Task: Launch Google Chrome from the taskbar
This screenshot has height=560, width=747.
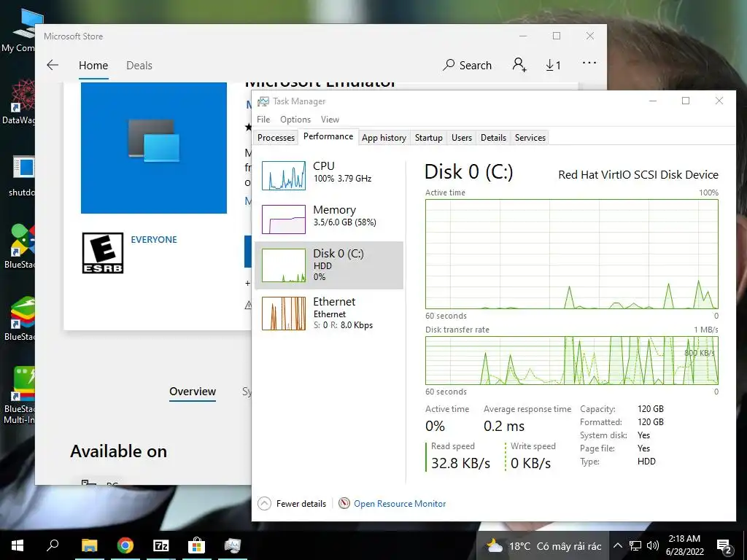Action: point(125,545)
